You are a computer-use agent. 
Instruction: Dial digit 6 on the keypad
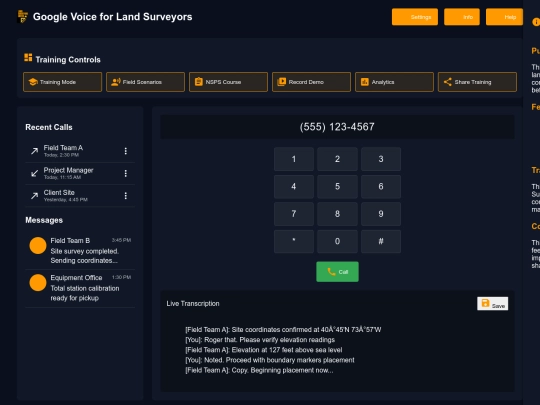pos(381,187)
